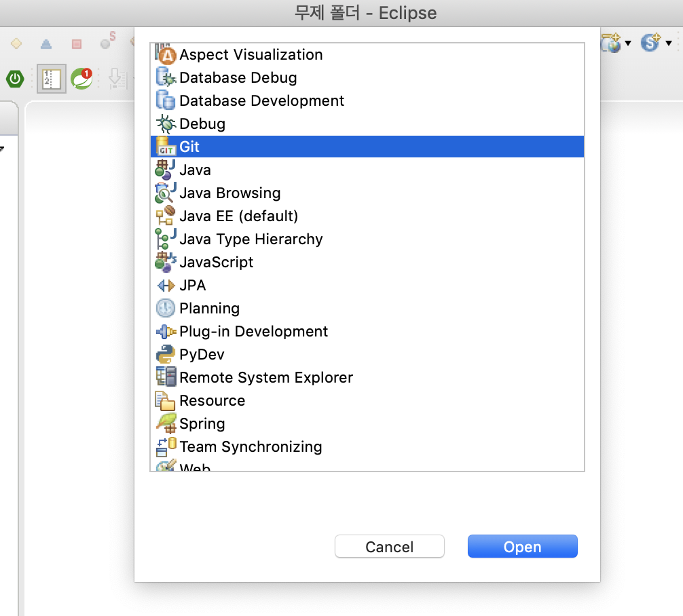683x616 pixels.
Task: Click the Planning clock icon
Action: pyautogui.click(x=166, y=308)
